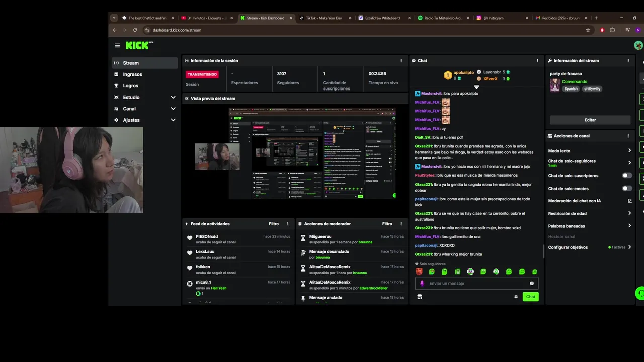
Task: Select Ingresos in the sidebar
Action: 144,74
